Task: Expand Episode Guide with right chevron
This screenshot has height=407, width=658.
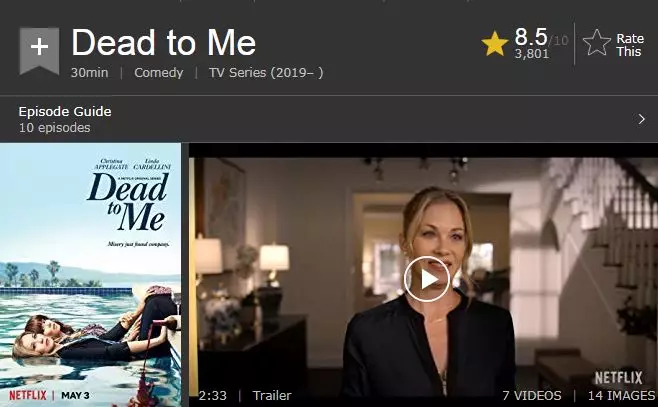Action: (641, 119)
